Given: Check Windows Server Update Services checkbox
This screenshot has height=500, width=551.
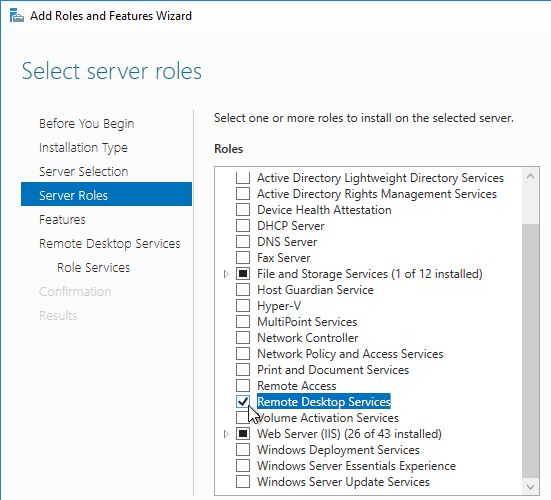Looking at the screenshot, I should tap(243, 481).
